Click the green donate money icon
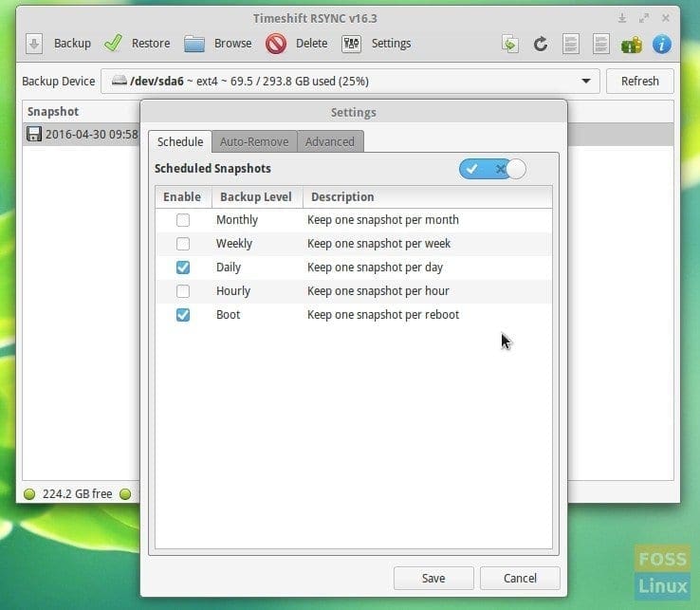Viewport: 700px width, 610px height. [x=632, y=45]
